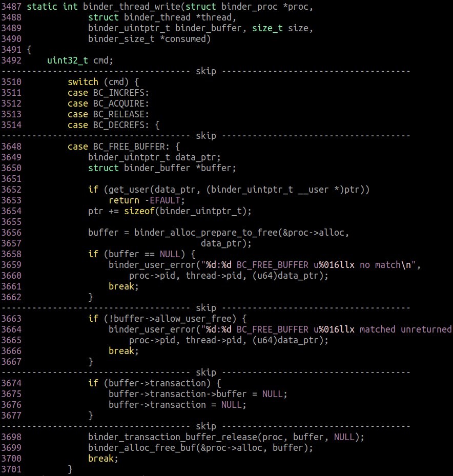Click 'break;' on line 3661
The image size is (453, 476).
point(123,286)
